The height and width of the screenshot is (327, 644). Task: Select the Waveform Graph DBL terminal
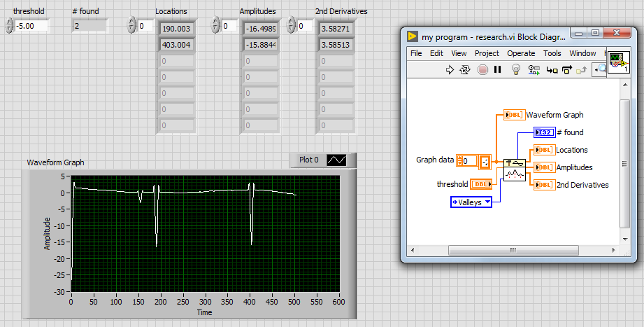coord(513,115)
